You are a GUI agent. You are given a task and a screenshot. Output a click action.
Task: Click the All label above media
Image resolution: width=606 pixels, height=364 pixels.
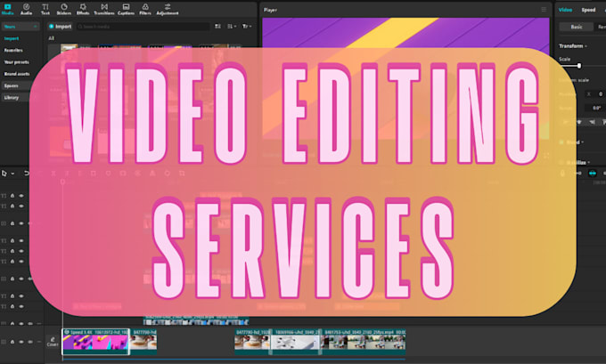tap(51, 38)
